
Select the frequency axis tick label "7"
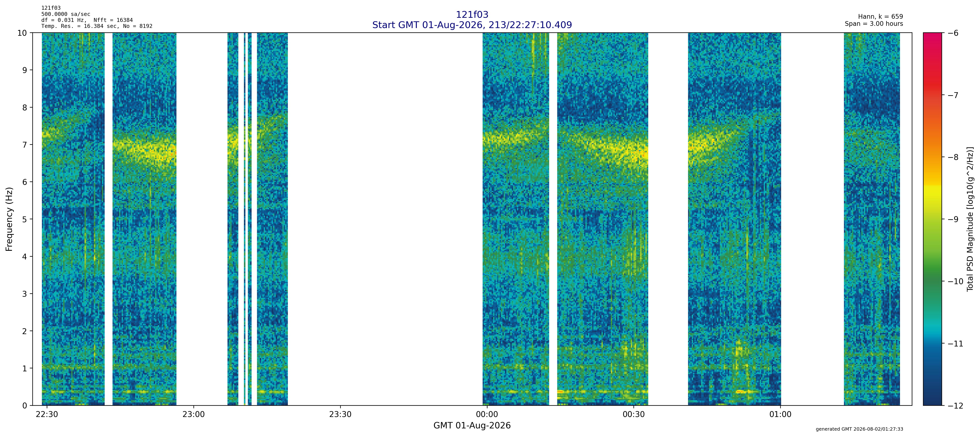pyautogui.click(x=25, y=145)
